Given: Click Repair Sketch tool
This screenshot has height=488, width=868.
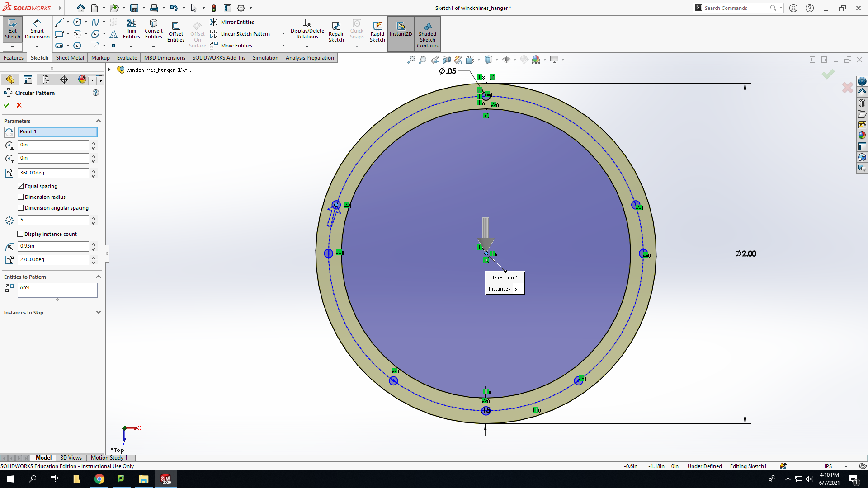Looking at the screenshot, I should click(336, 32).
